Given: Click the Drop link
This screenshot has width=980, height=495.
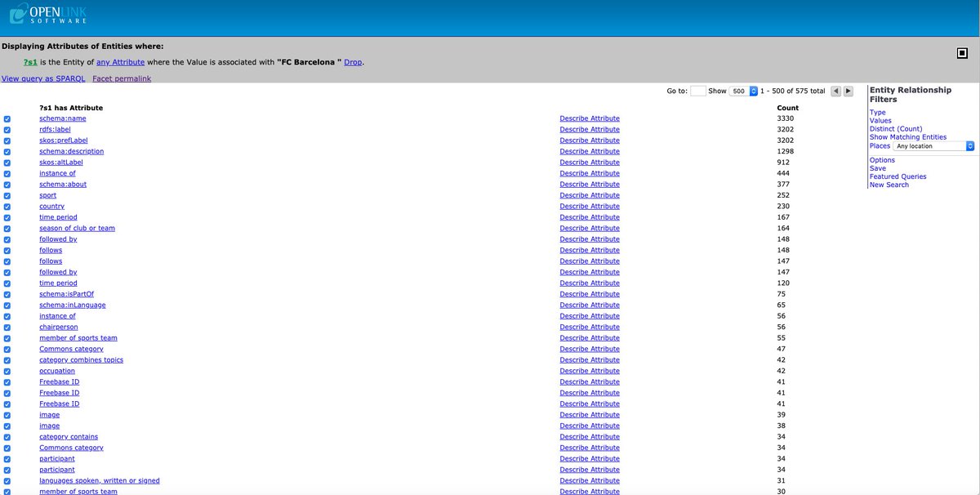Looking at the screenshot, I should click(x=353, y=62).
